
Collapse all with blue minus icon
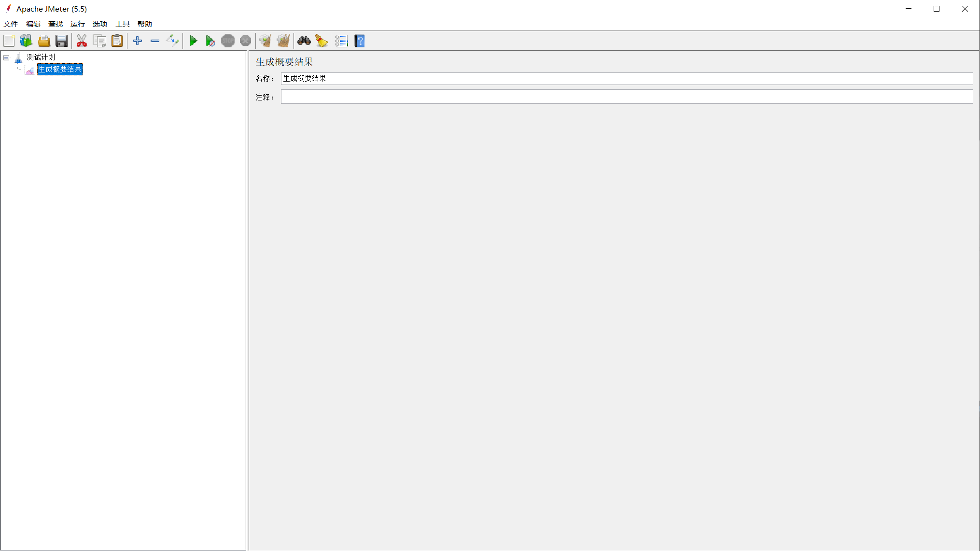point(155,41)
